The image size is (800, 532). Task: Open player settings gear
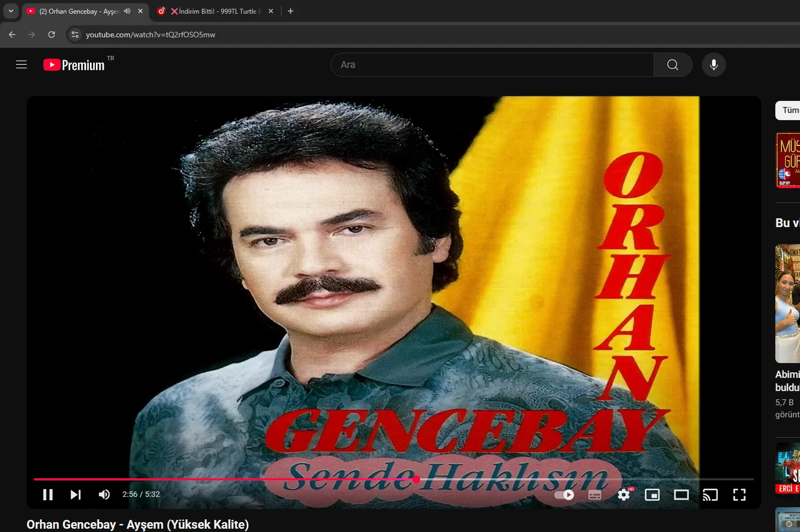(624, 495)
